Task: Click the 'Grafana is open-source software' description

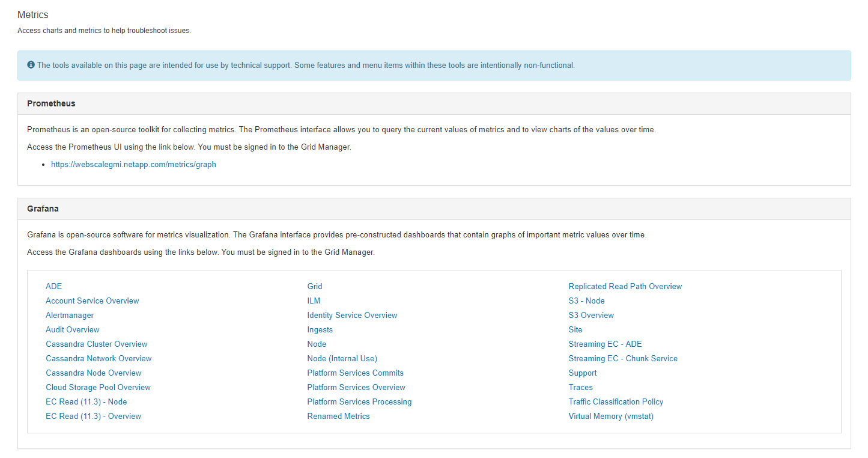Action: point(337,234)
